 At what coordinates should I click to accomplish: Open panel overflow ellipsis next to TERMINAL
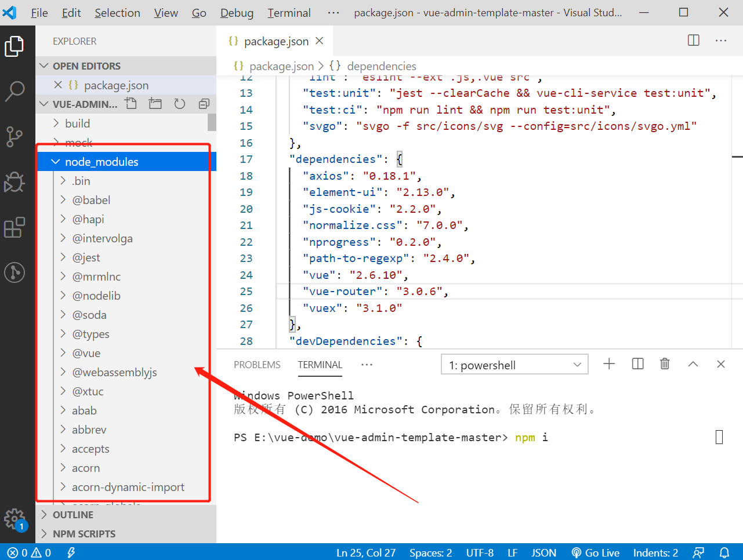pos(367,365)
